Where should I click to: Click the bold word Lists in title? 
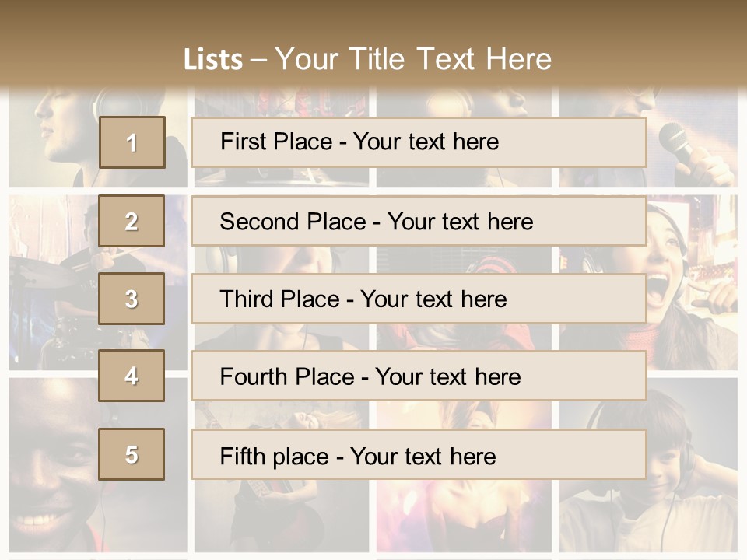[213, 60]
